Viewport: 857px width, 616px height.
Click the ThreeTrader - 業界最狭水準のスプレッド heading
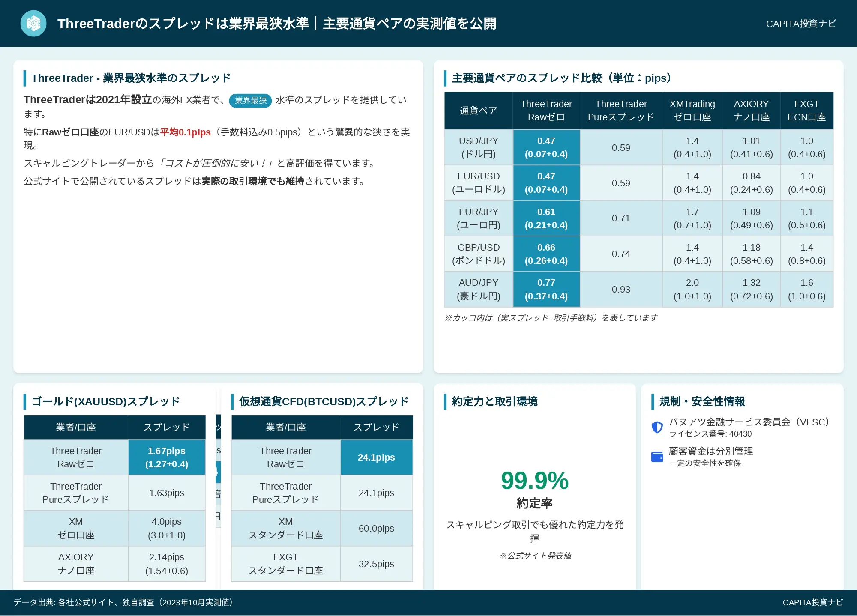(131, 78)
